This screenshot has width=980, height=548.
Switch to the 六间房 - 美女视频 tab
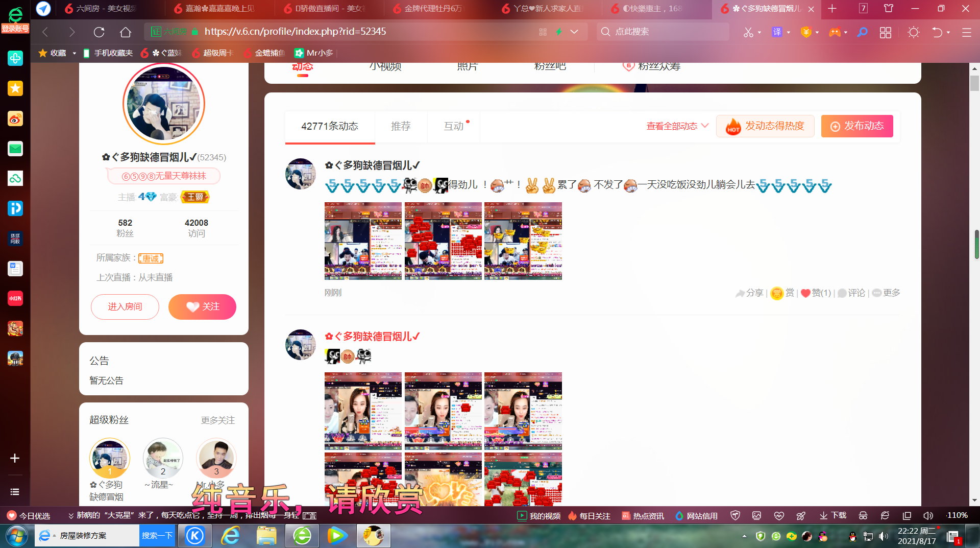(x=106, y=9)
